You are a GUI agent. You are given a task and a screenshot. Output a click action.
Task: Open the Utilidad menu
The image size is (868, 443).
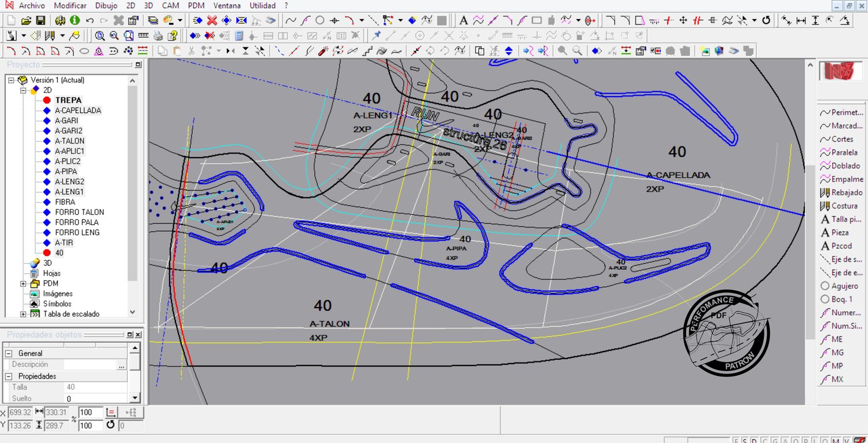(263, 5)
